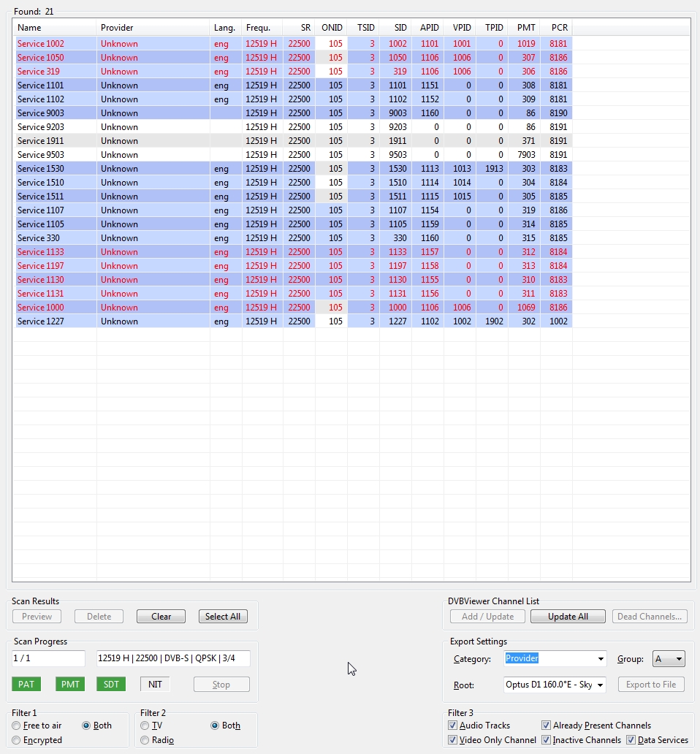This screenshot has height=754, width=700.
Task: Click the NIT status indicator
Action: (155, 685)
